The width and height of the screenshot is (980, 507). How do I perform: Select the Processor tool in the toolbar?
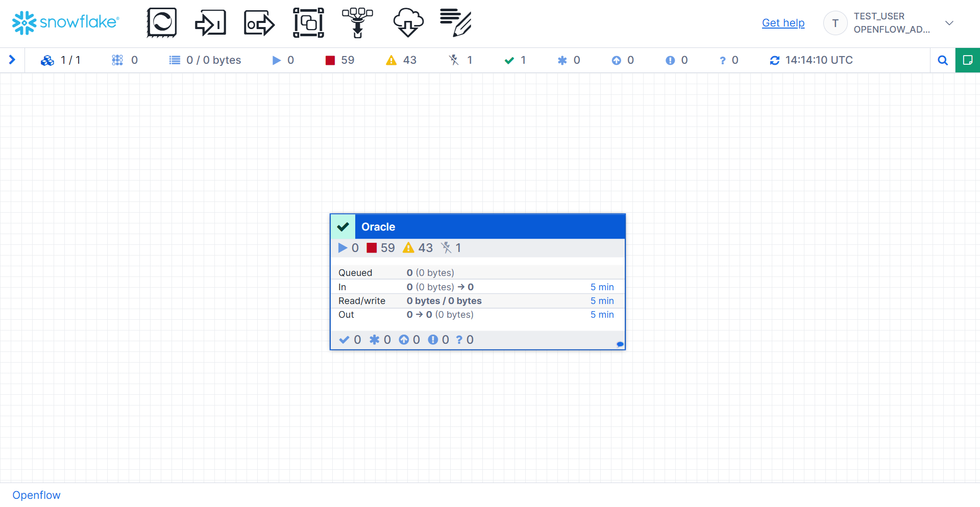pos(162,23)
